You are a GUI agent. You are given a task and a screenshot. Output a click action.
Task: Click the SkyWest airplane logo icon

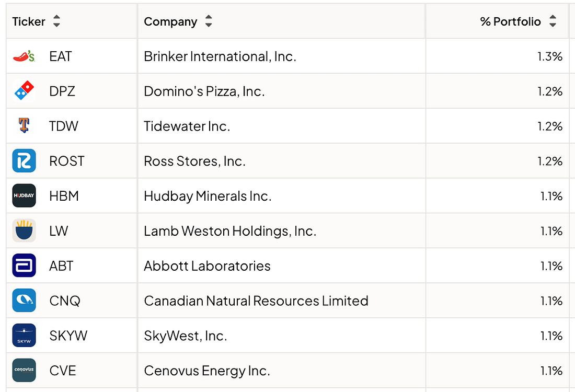point(24,335)
